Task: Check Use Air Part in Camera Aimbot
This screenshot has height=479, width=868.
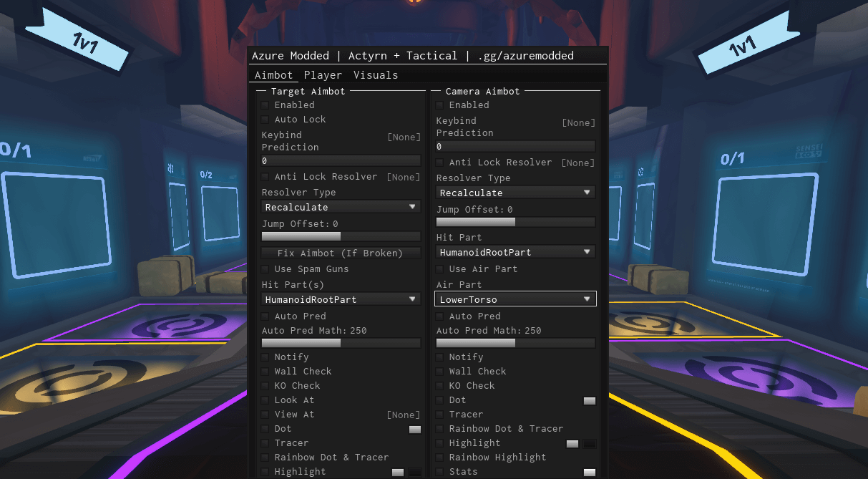Action: [x=440, y=269]
